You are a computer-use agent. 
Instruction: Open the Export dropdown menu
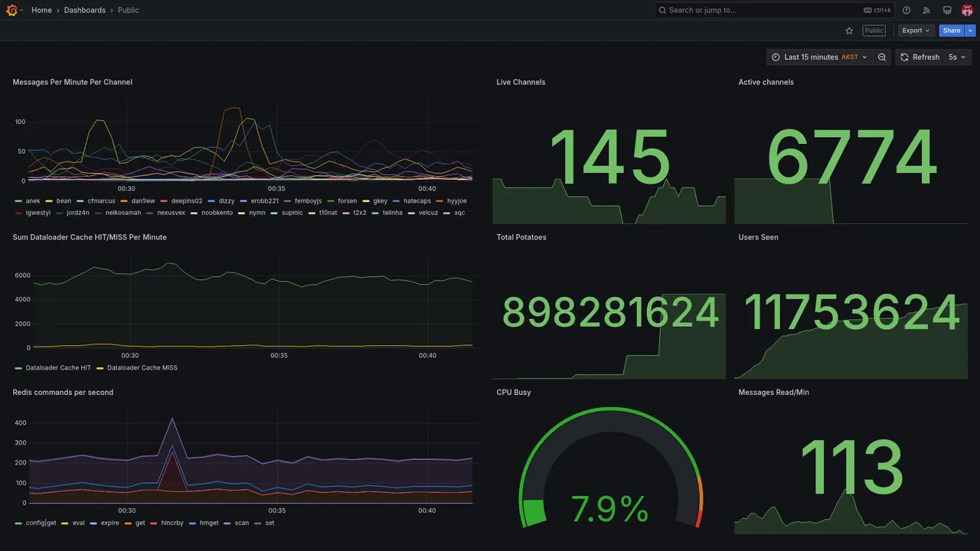916,31
